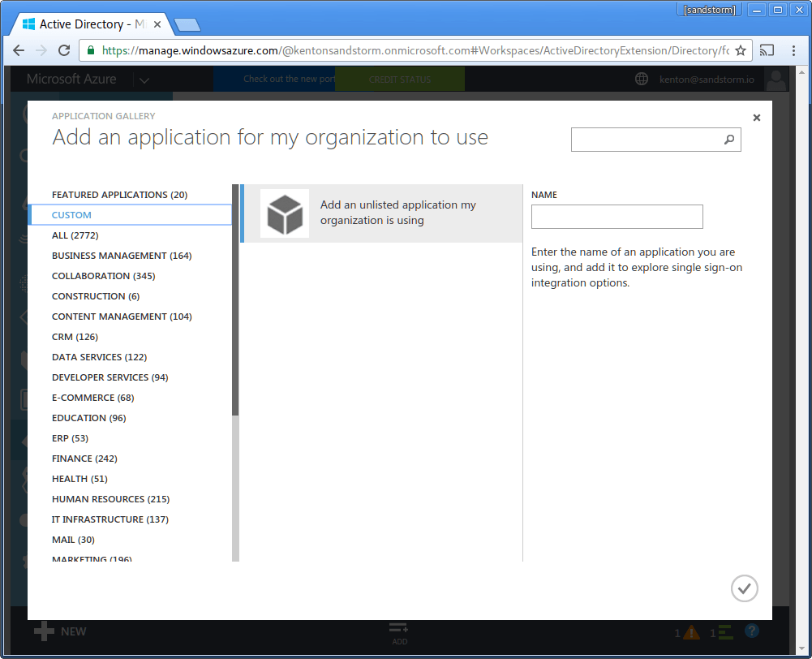Select E-Commerce (68) category

[x=93, y=398]
